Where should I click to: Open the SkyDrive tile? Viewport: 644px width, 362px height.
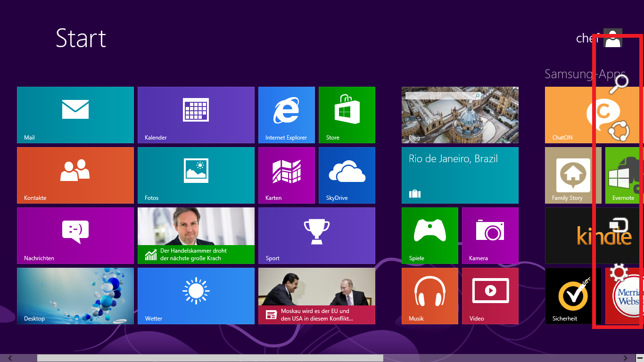(x=347, y=175)
